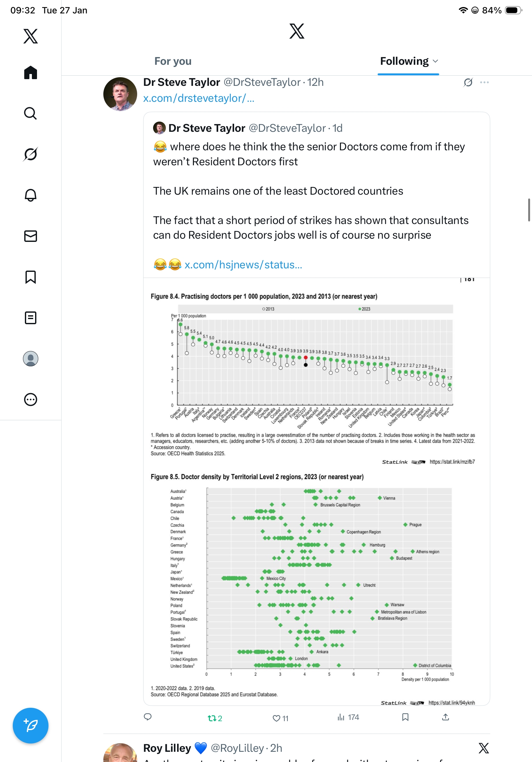Open Bookmarks in sidebar
This screenshot has height=762, width=532.
click(31, 277)
